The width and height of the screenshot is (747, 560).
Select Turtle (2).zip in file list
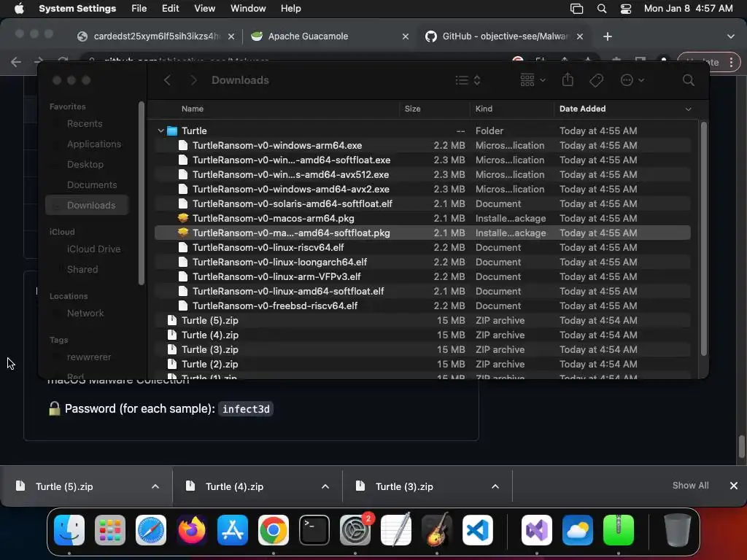pos(422,364)
